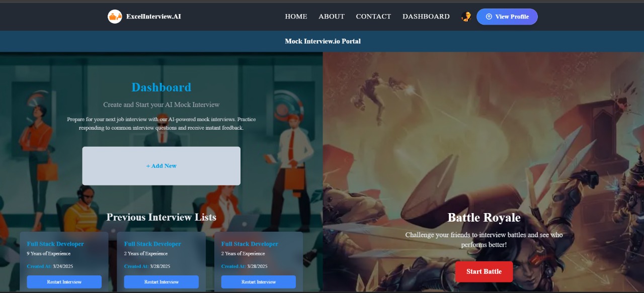Image resolution: width=644 pixels, height=293 pixels.
Task: Click Create and Start your AI Mock Interview subtitle
Action: 162,105
